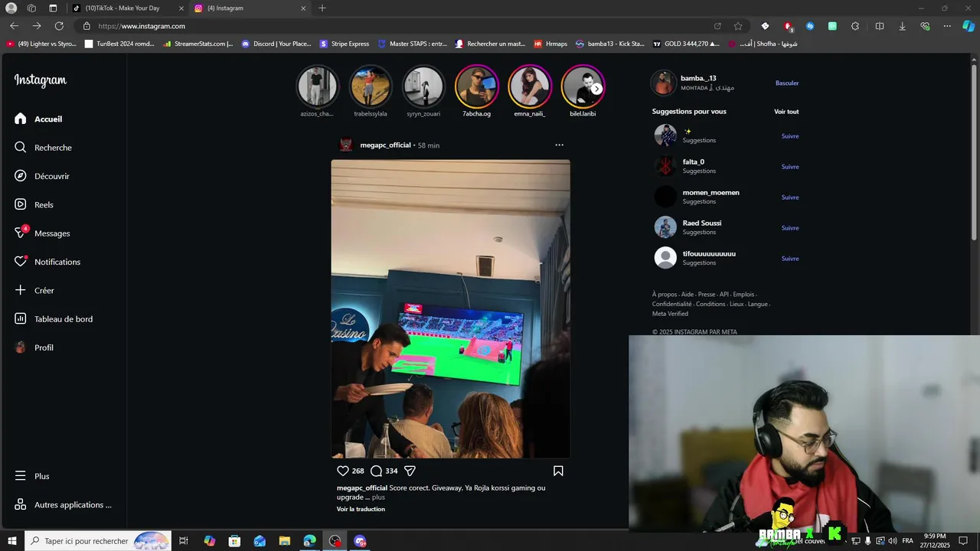Go back with browser back arrow

(x=14, y=26)
